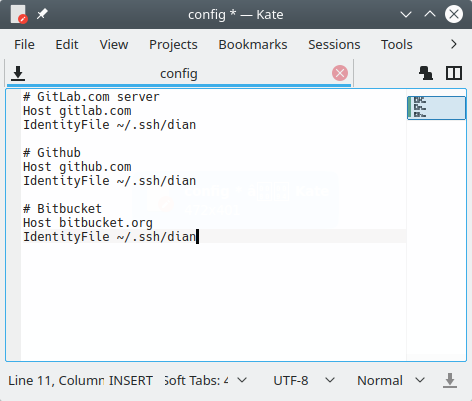
Task: Open the Edit menu
Action: 67,44
